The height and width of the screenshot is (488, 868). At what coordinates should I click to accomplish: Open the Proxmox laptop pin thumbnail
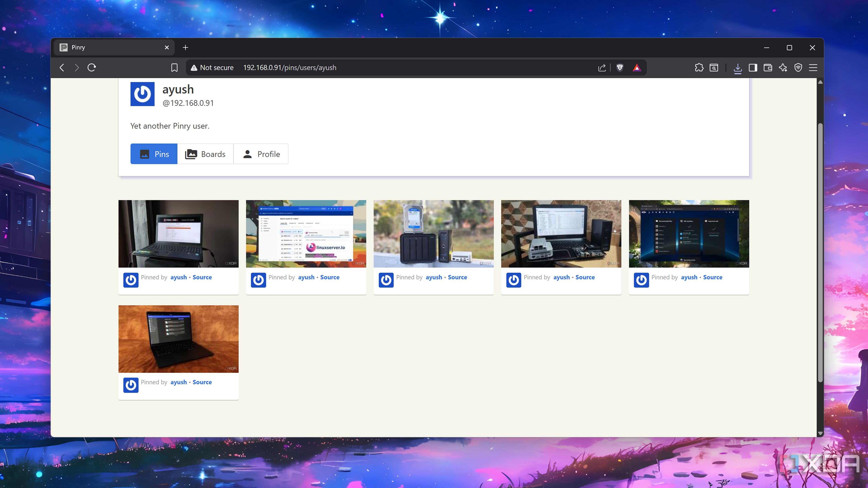point(179,234)
